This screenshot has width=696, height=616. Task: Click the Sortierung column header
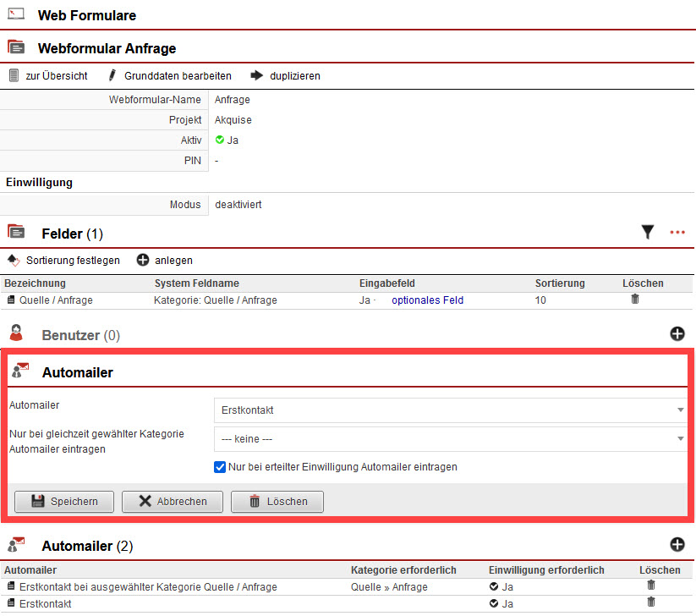coord(560,283)
